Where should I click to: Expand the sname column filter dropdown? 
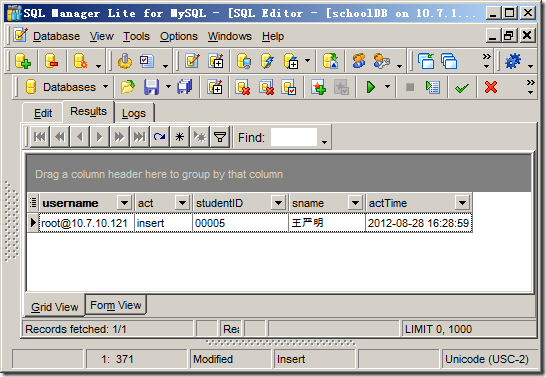[355, 203]
